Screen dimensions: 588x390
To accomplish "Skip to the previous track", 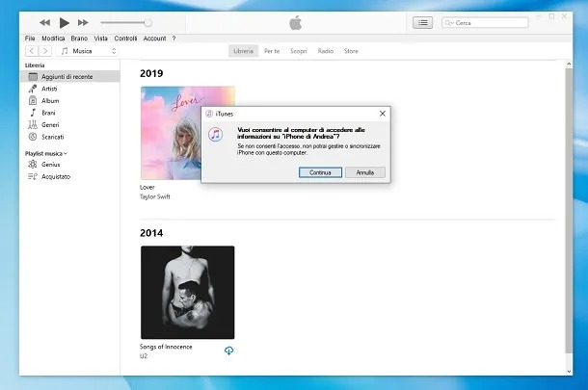I will click(x=44, y=22).
